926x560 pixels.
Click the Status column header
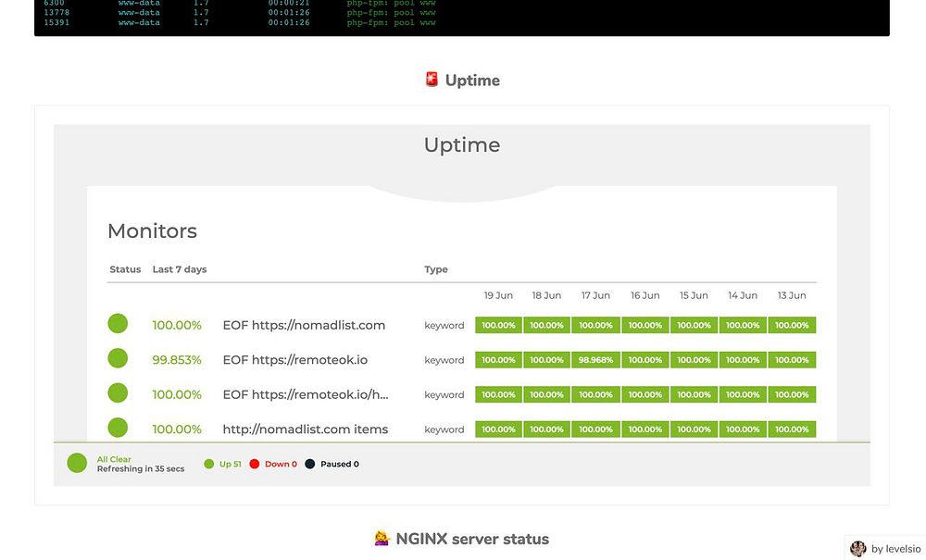point(125,269)
